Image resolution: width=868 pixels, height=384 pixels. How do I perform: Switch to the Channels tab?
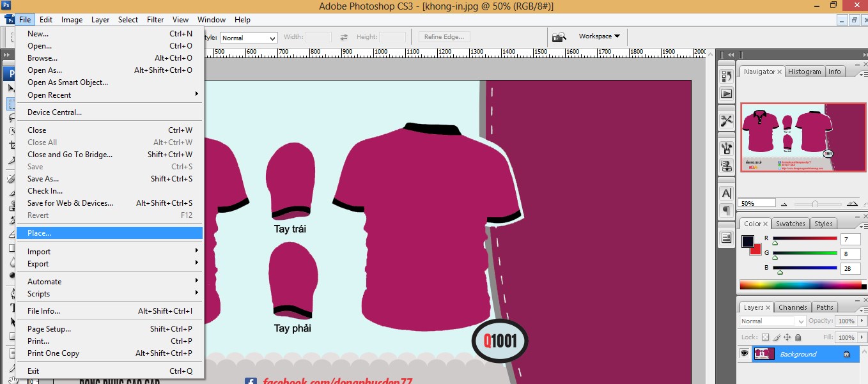793,307
